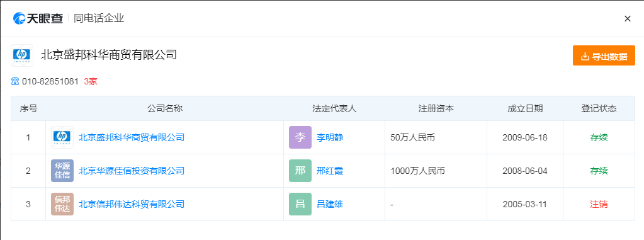
Task: Open 北京信邦伟达科贸有限公司 link
Action: (132, 204)
